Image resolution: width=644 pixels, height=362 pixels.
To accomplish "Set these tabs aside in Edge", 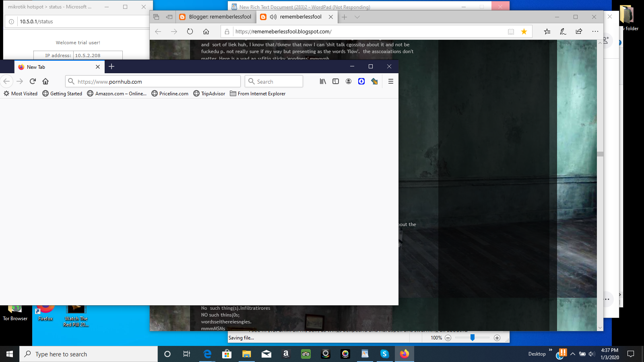I will 169,17.
